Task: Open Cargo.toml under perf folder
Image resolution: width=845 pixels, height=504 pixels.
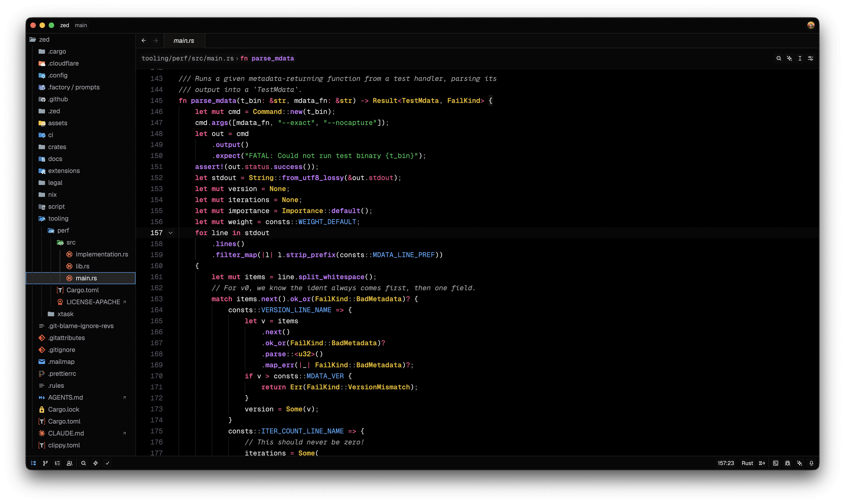Action: (x=81, y=290)
